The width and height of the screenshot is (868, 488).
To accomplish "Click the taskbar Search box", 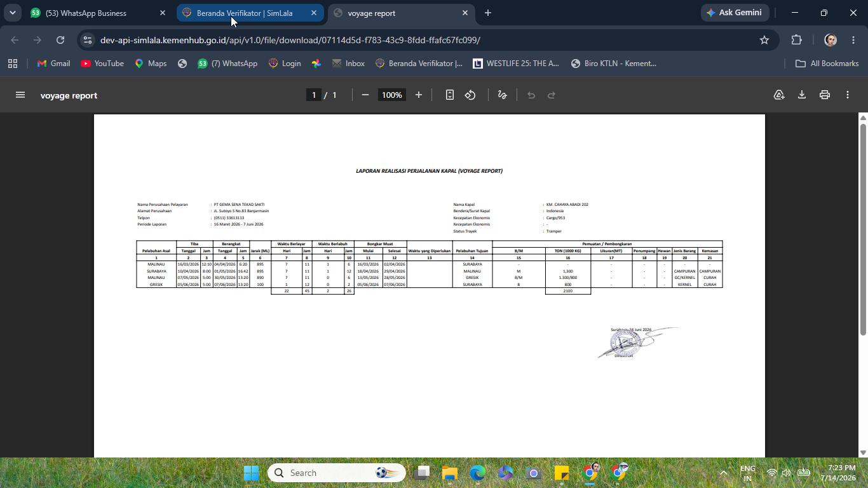I will click(x=336, y=473).
